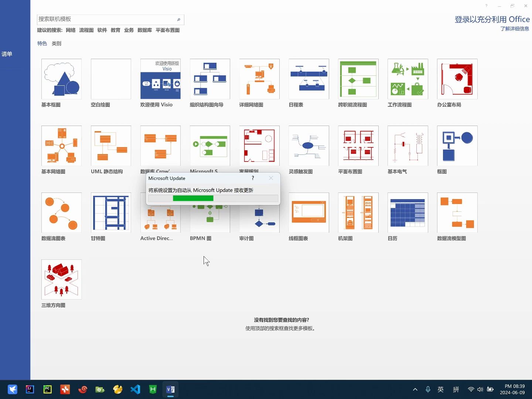Viewport: 532px width, 399px height.
Task: Open Visual Studio Code from the taskbar
Action: pyautogui.click(x=135, y=389)
